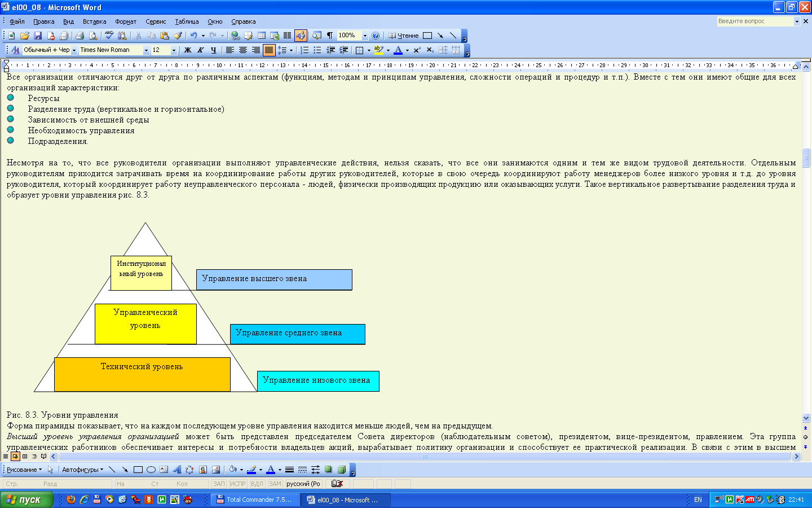Insert hyperlink from toolbar
812x508 pixels.
[x=236, y=36]
